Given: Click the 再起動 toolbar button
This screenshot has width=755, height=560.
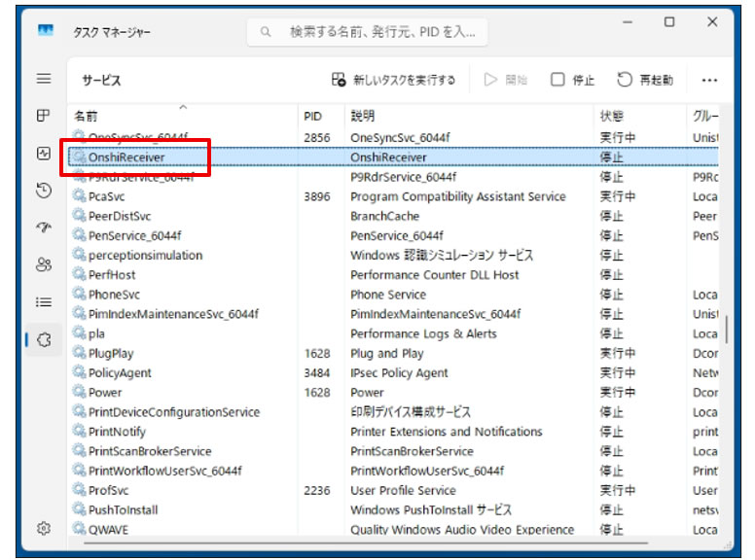Looking at the screenshot, I should pos(645,80).
